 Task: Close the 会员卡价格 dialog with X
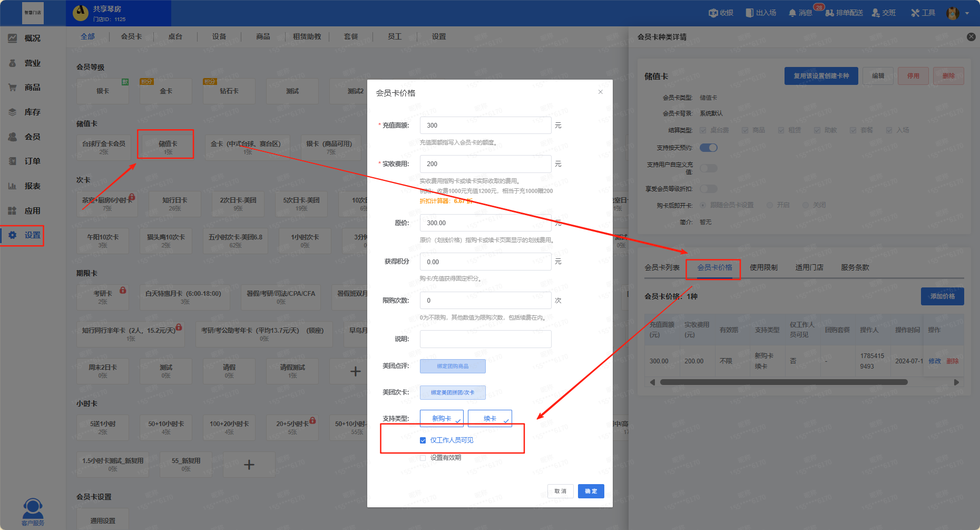point(600,92)
